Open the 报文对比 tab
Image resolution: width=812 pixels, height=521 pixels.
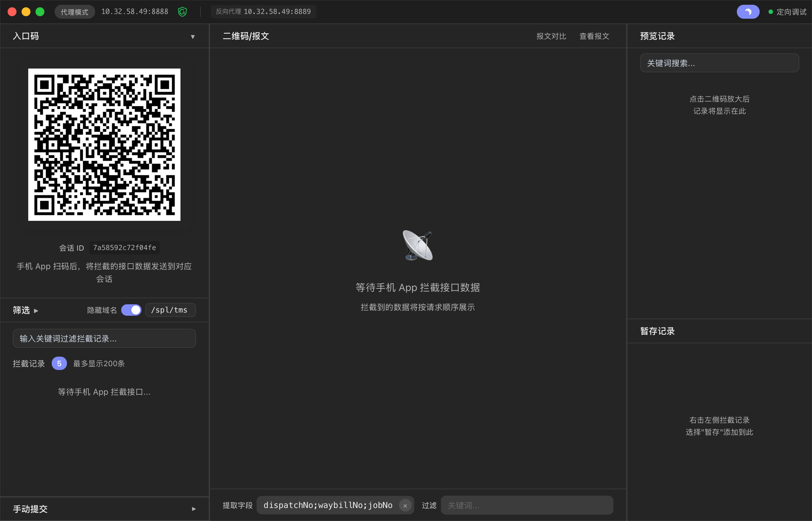551,36
